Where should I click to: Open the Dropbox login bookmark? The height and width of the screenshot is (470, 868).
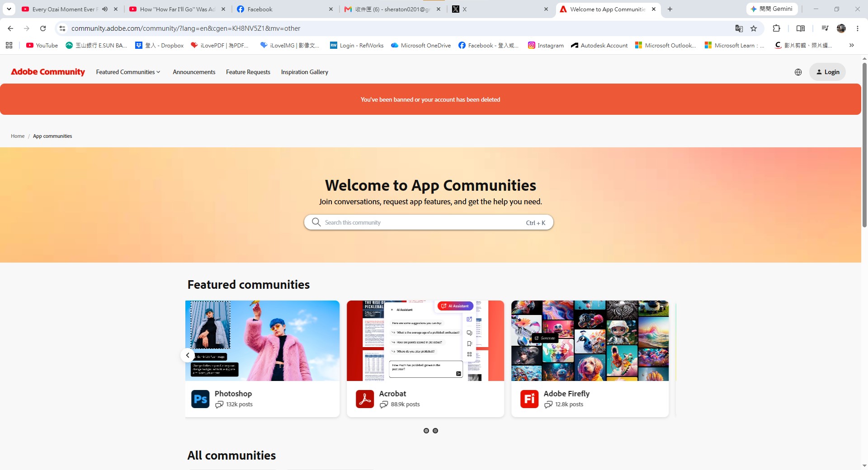(160, 45)
